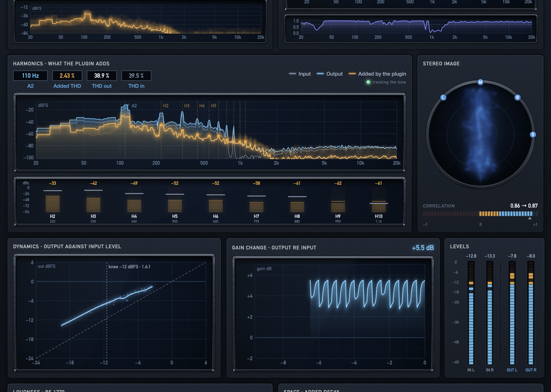551x392 pixels.
Task: Click the R marker on stereo image
Action: pos(517,98)
